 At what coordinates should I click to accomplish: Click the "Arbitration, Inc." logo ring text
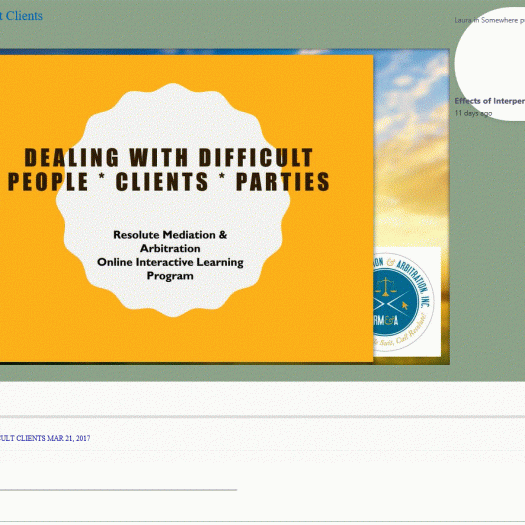(414, 283)
